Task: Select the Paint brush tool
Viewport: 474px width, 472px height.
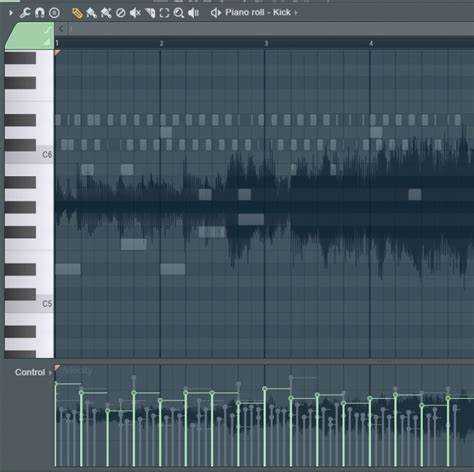Action: coord(91,13)
